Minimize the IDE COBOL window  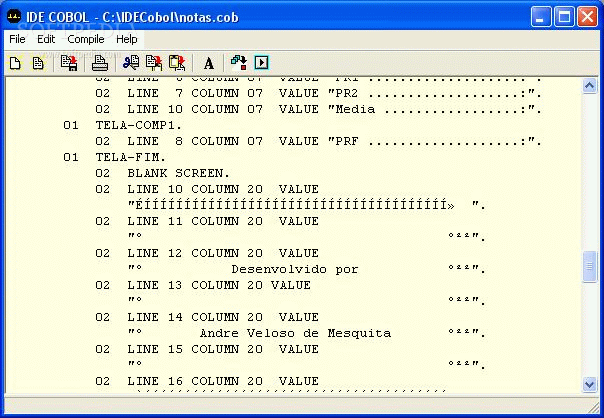(540, 17)
